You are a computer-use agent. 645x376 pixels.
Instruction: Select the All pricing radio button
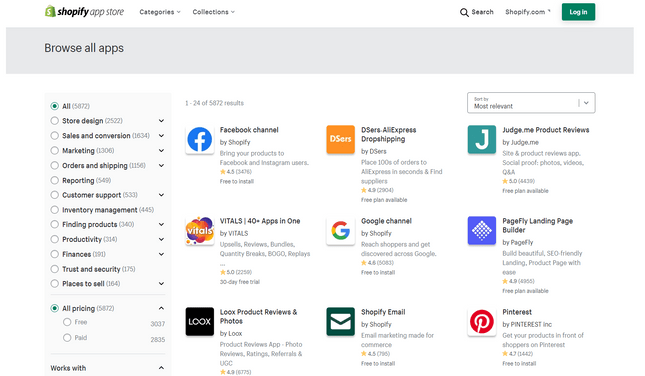click(x=54, y=308)
